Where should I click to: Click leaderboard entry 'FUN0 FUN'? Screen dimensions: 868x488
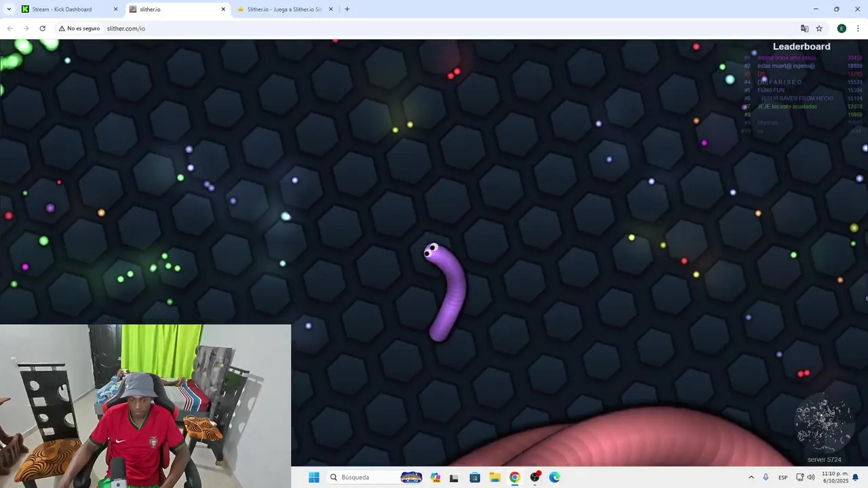point(771,90)
